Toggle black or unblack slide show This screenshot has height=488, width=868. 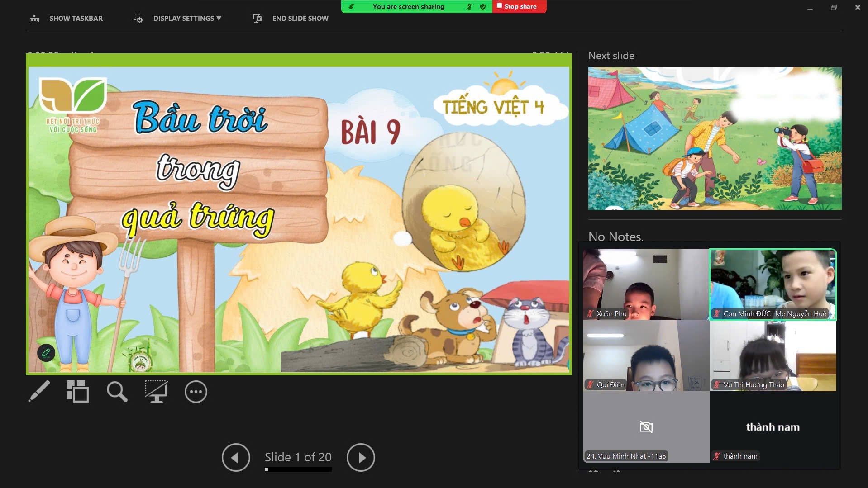coord(156,392)
